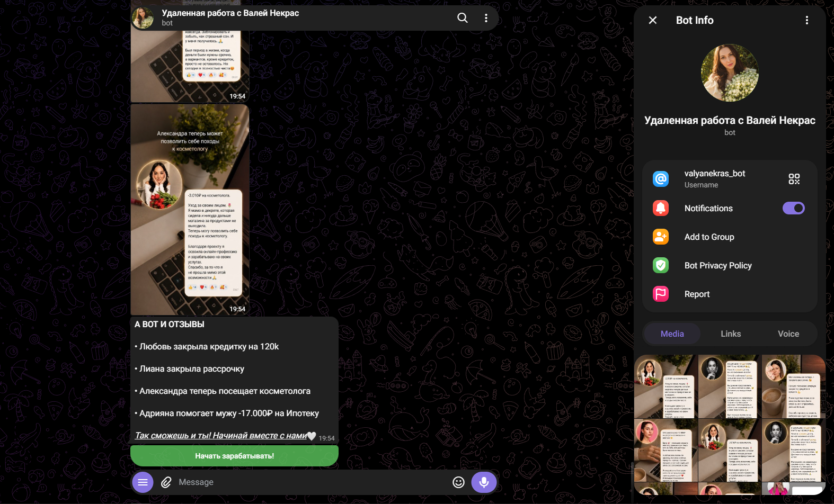Switch to the Media tab
Screen dimensions: 834x504
(672, 334)
